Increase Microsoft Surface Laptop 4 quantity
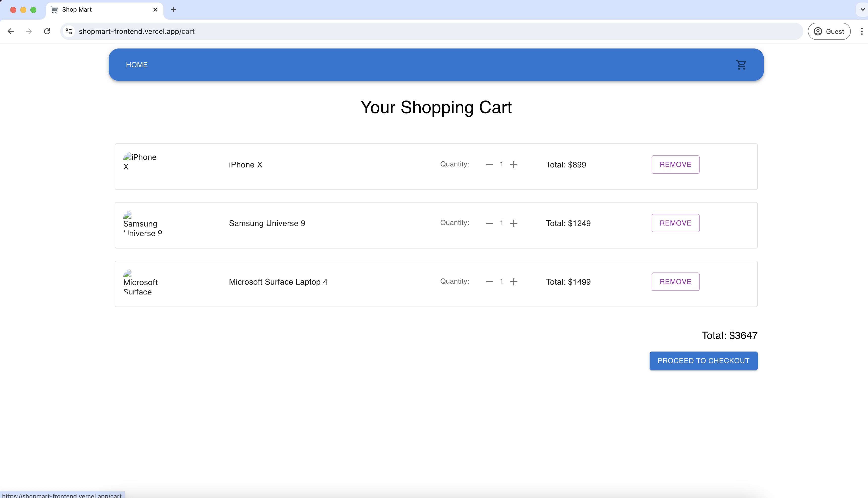 (514, 282)
